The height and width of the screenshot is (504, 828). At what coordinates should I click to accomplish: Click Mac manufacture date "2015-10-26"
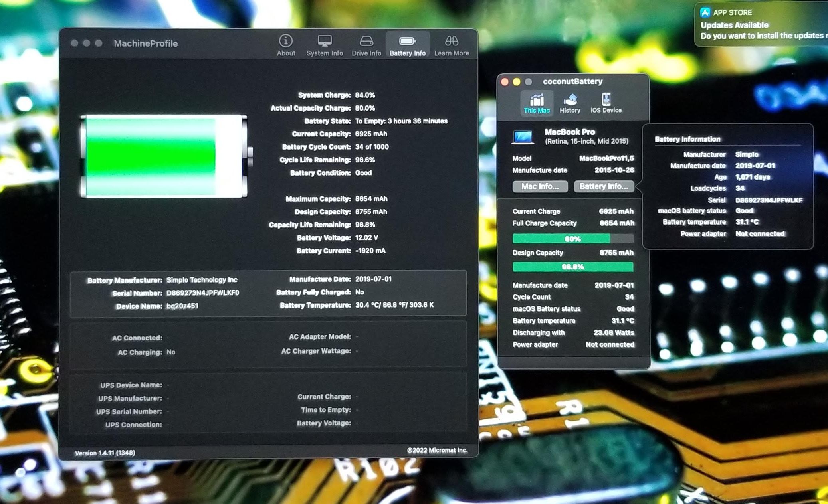tap(614, 170)
